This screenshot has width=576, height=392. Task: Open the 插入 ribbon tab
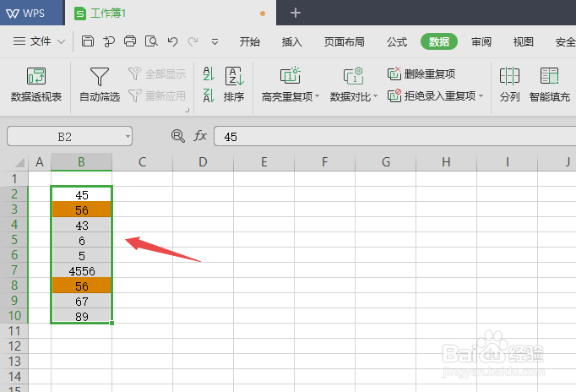tap(292, 41)
